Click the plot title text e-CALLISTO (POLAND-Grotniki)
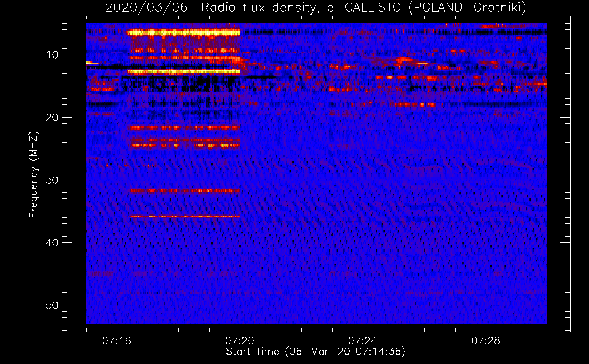589x364 pixels. click(x=426, y=7)
